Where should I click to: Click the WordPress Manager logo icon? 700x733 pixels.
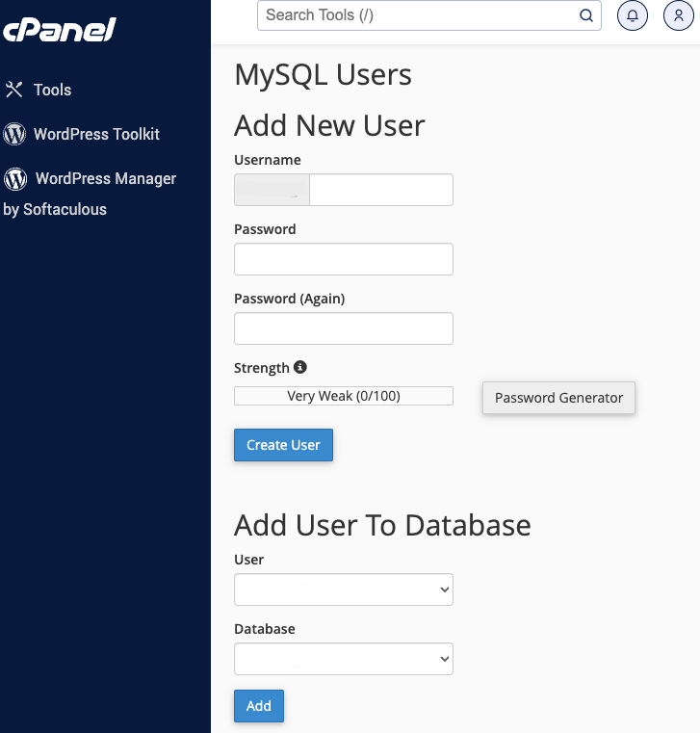click(x=15, y=178)
